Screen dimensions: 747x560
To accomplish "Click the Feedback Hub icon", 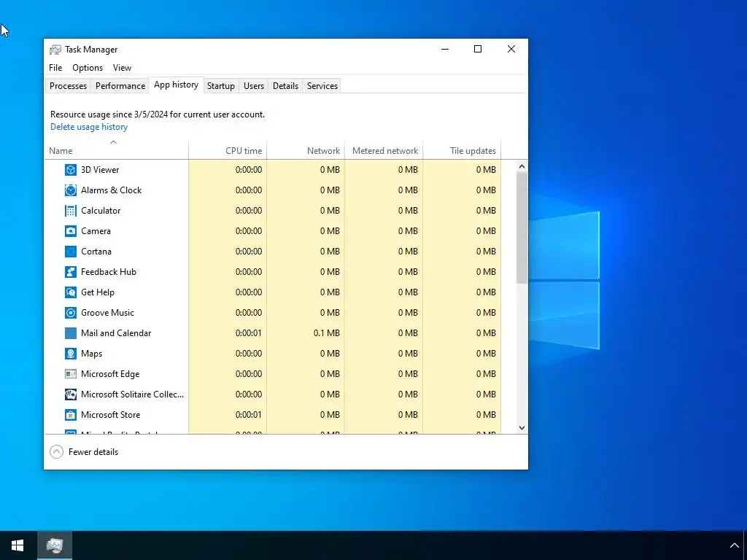I will tap(71, 272).
